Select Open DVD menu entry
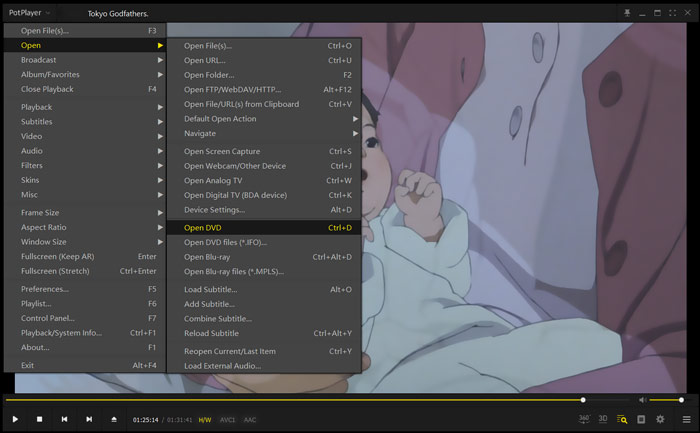Screen dimensions: 700x433 [264, 228]
